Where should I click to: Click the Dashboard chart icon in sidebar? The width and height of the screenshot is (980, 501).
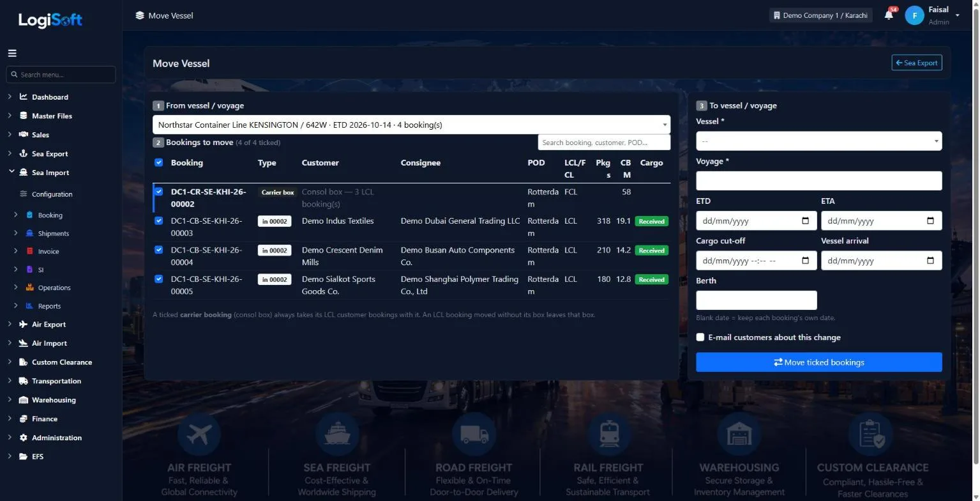(24, 97)
